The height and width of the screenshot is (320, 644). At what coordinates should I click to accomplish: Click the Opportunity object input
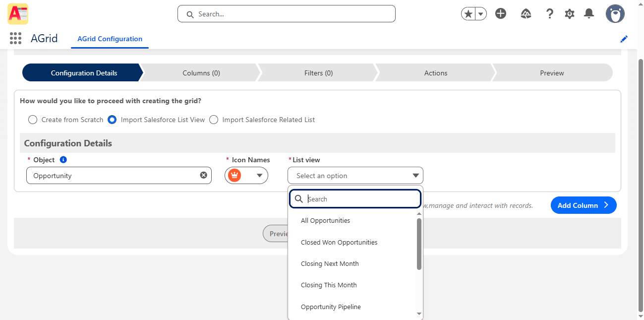point(119,176)
